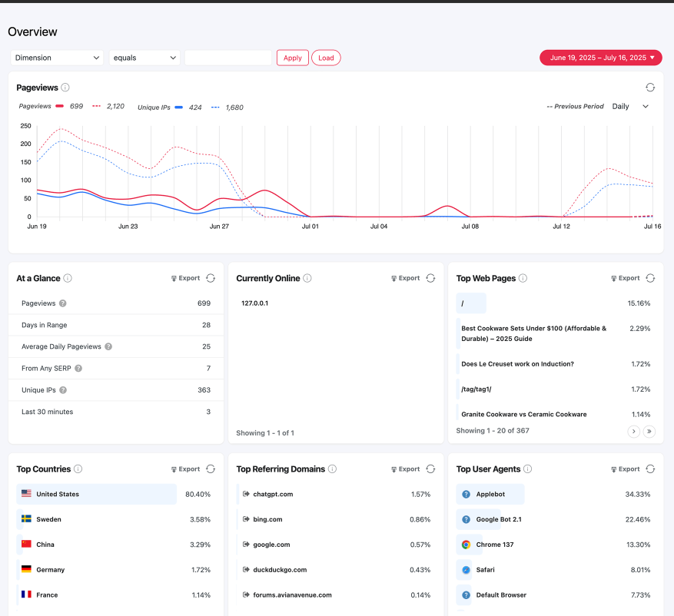Toggle the Pageviews red line legend
This screenshot has height=616, width=674.
click(x=60, y=107)
